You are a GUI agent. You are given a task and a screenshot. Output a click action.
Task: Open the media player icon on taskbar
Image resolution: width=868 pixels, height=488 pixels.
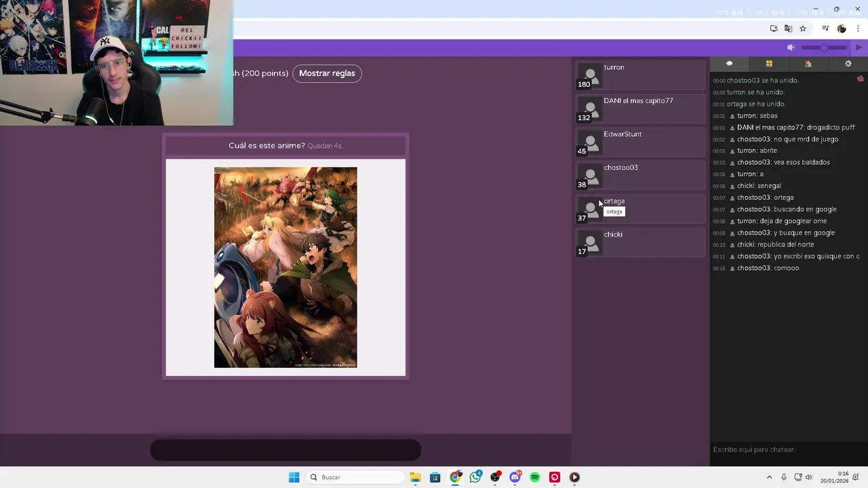[x=574, y=477]
